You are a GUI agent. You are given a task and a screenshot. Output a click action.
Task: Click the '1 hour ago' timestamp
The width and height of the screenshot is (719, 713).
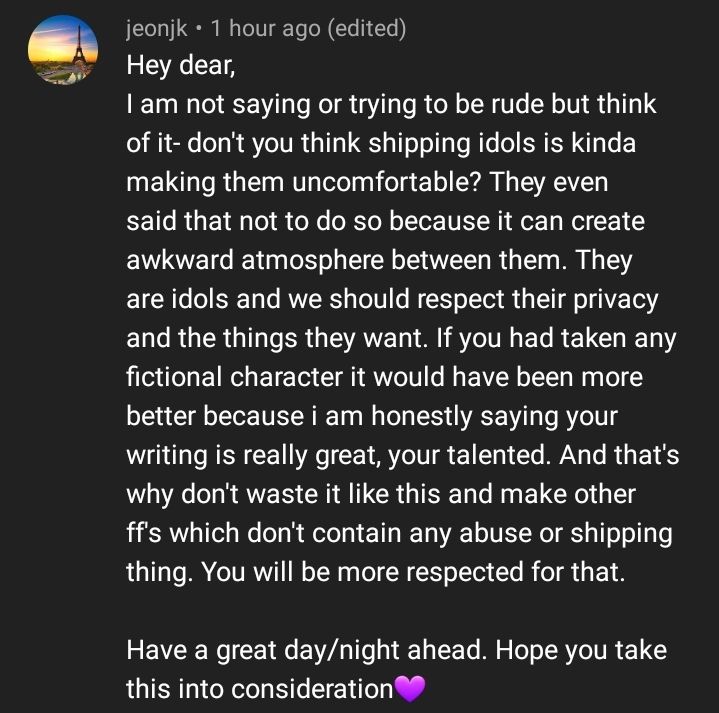tap(265, 28)
